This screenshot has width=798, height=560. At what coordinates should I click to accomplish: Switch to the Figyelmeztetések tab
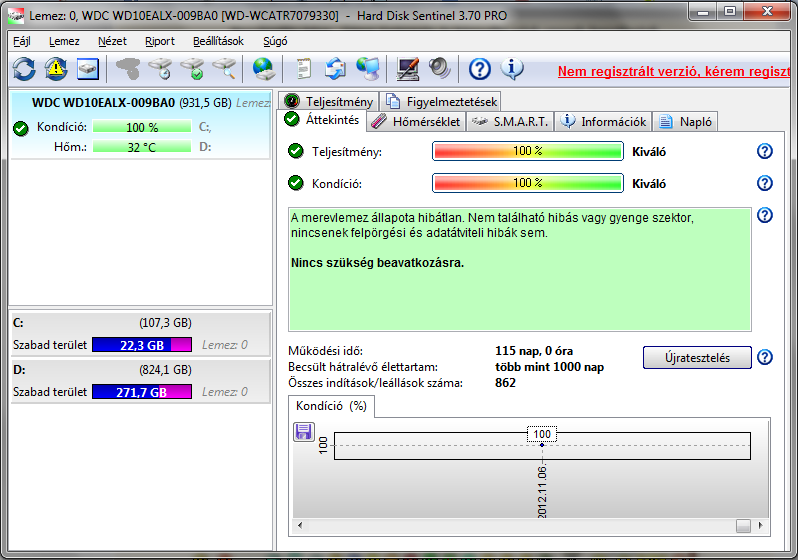pos(441,101)
